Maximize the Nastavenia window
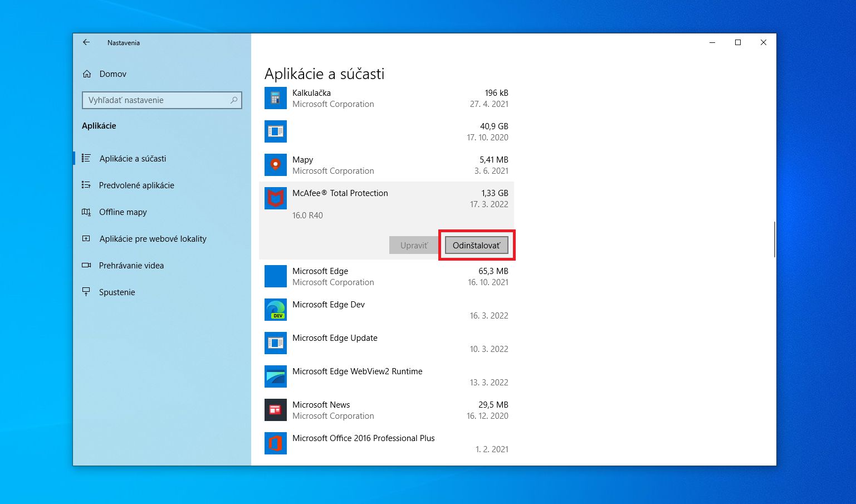 coord(738,42)
